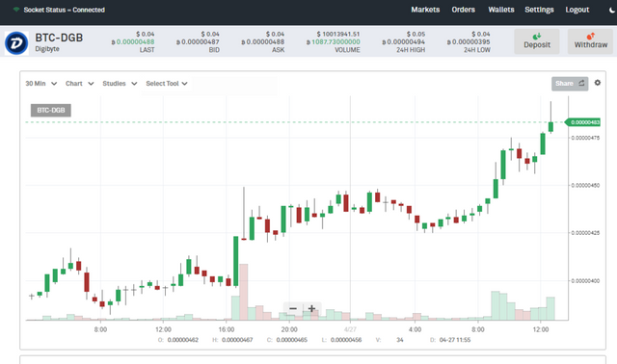The image size is (617, 364).
Task: Click the open value 0.00000462 readout
Action: click(183, 340)
